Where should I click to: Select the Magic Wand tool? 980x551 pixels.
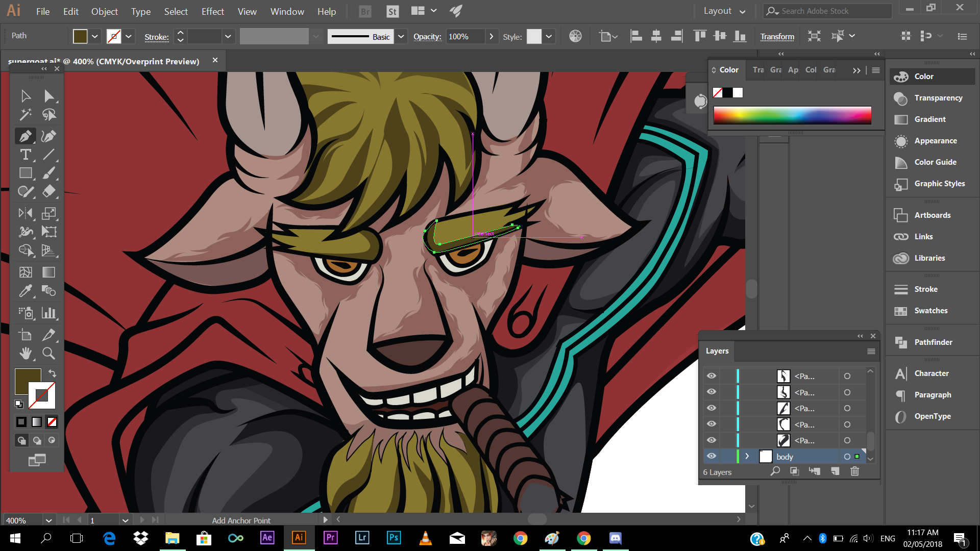[25, 115]
